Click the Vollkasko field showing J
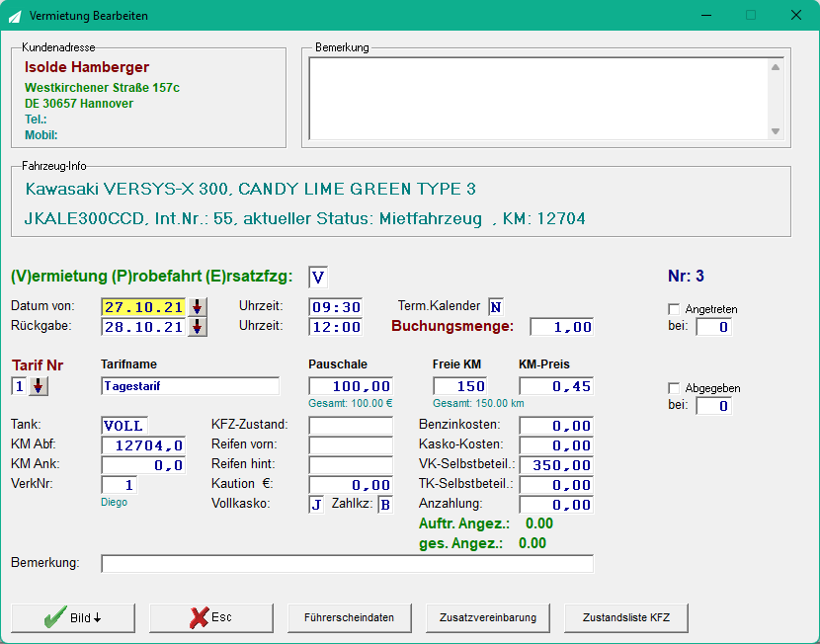This screenshot has height=644, width=820. tap(316, 505)
